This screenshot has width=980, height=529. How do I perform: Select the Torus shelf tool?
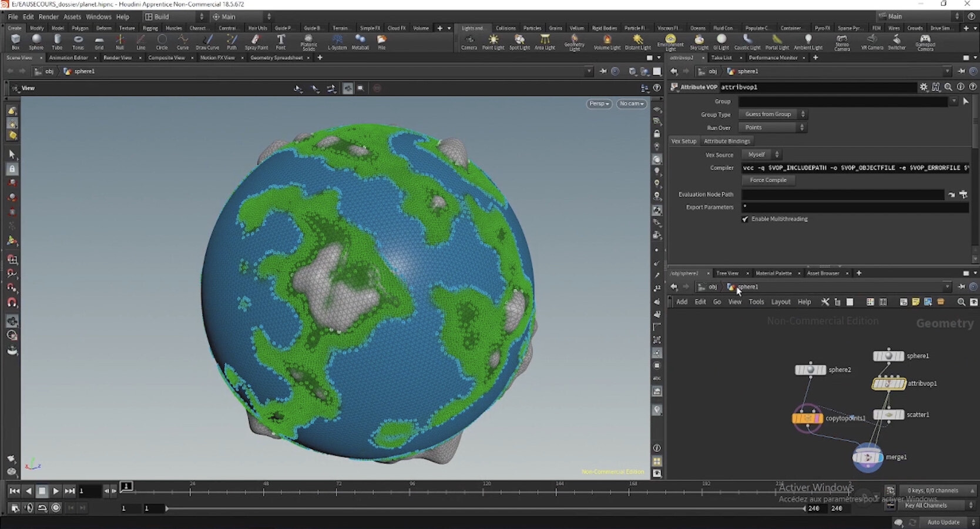click(78, 40)
